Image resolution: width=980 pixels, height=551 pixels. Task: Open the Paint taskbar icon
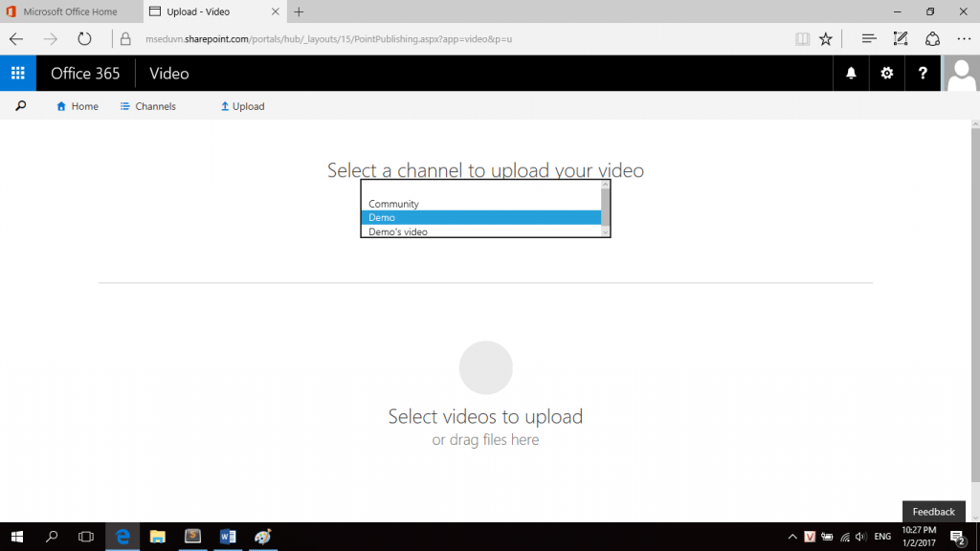(x=263, y=537)
